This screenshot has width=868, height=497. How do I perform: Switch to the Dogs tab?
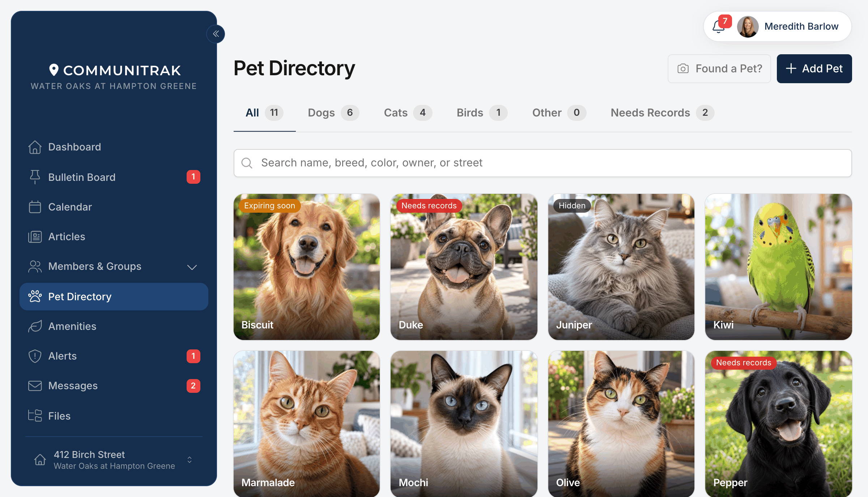(x=333, y=113)
